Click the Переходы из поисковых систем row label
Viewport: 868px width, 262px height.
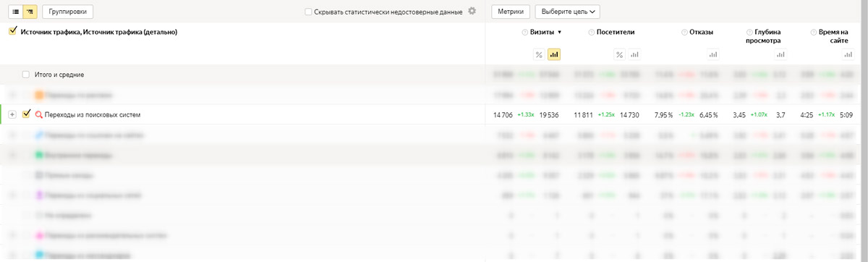click(92, 114)
